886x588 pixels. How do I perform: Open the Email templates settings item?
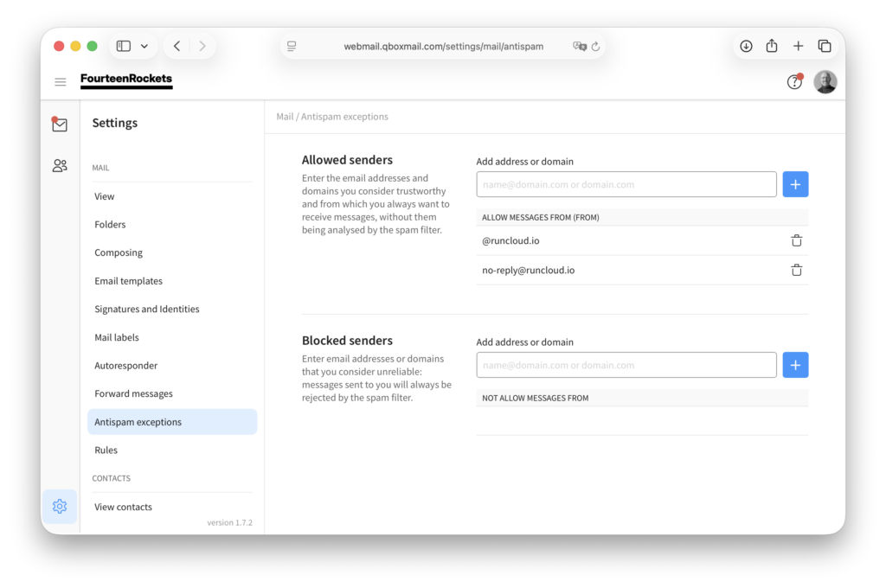[128, 281]
